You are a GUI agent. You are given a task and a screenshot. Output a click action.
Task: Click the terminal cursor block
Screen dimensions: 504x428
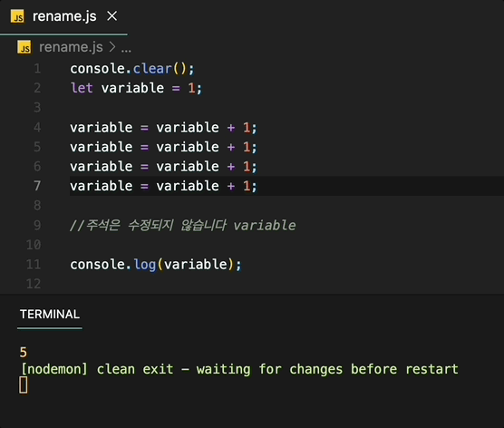click(x=24, y=384)
